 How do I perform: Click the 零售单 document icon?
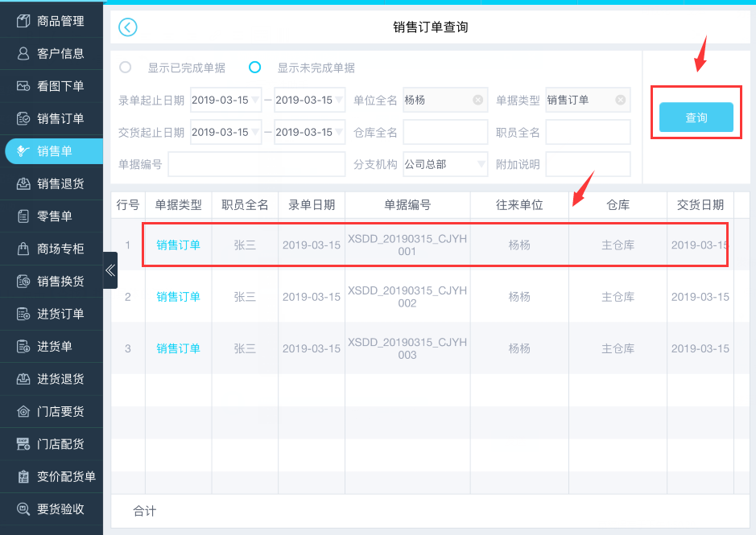coord(23,216)
